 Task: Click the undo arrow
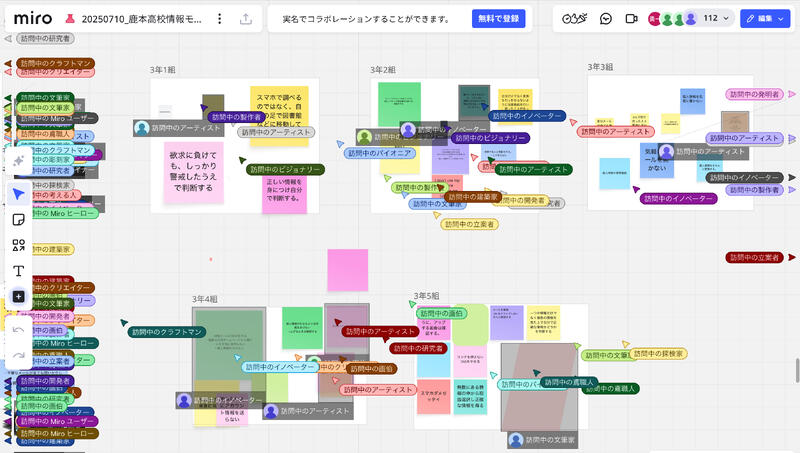18,329
